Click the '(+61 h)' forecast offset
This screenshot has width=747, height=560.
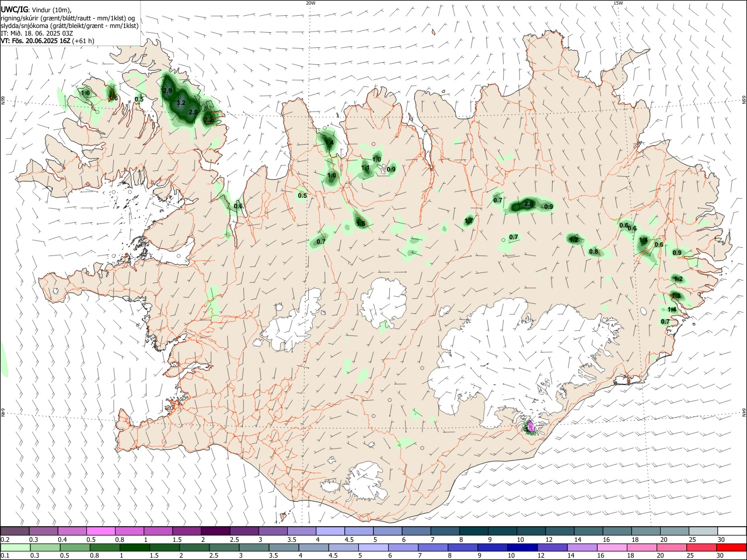tap(84, 41)
